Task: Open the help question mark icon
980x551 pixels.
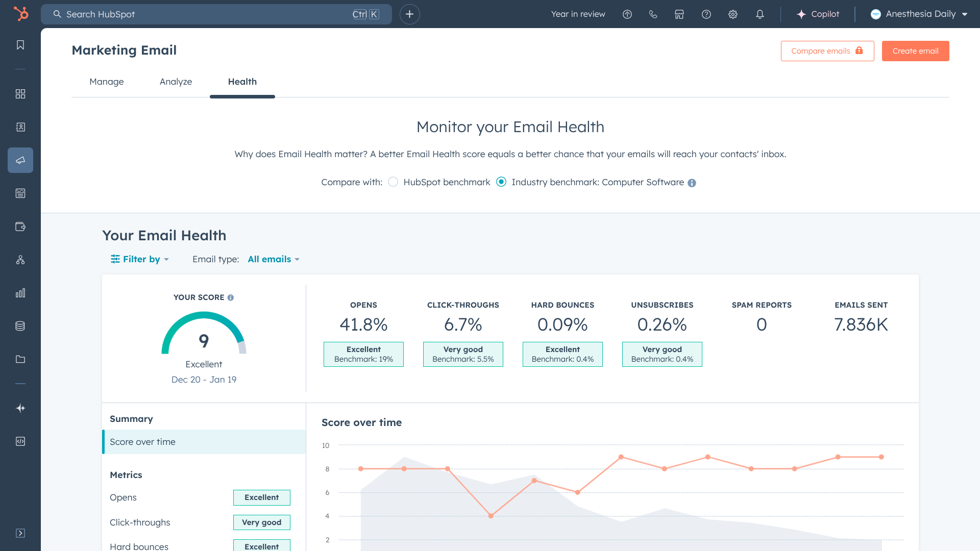Action: (706, 14)
